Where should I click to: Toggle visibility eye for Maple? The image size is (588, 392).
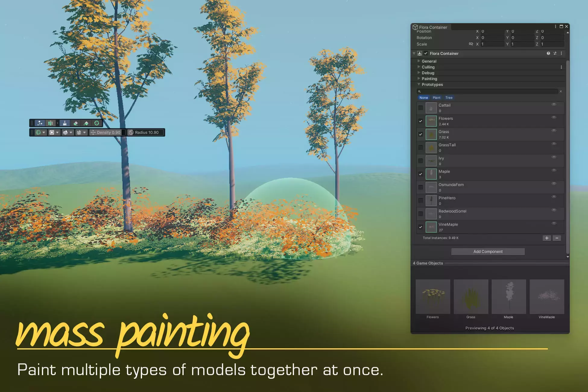[554, 170]
